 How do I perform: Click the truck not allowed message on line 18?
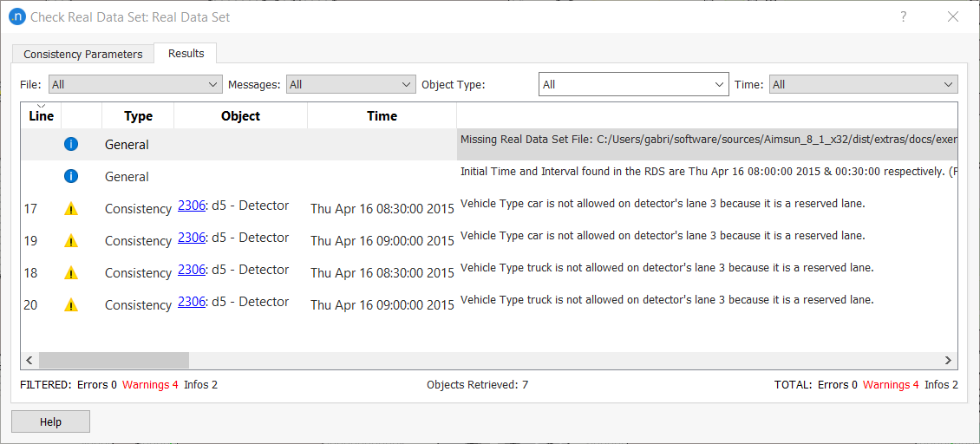click(666, 268)
